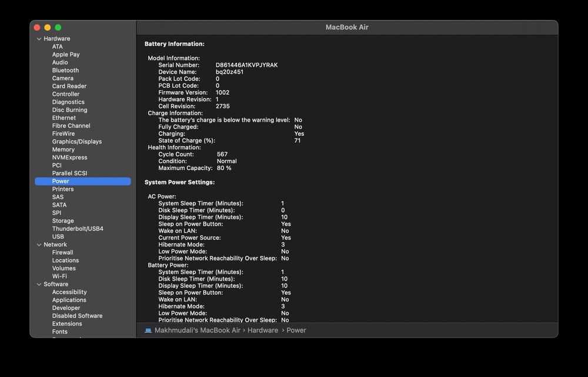Click the green full-screen window button
The height and width of the screenshot is (377, 588).
pos(58,28)
